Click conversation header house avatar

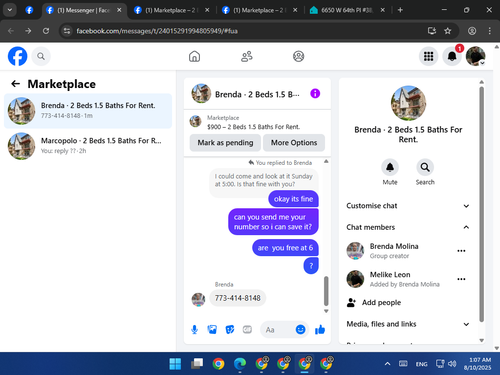pos(201,94)
